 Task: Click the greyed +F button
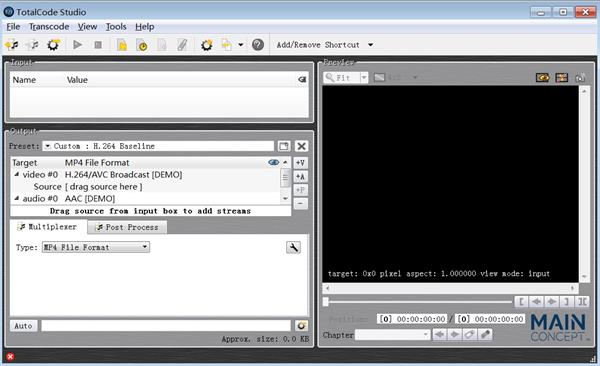coord(300,190)
